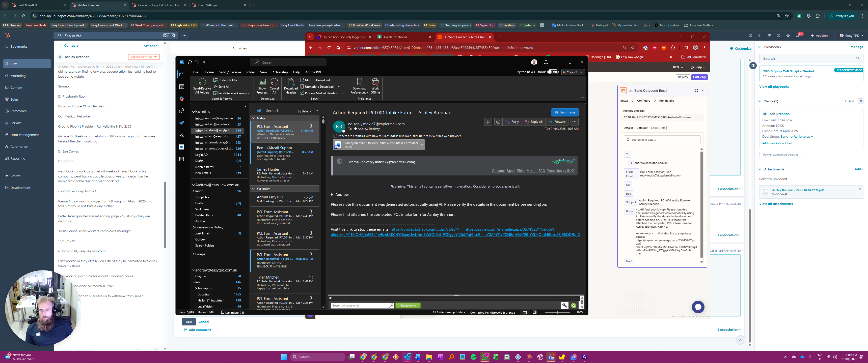
Task: Click the emoji reaction icon on email
Action: tap(498, 122)
